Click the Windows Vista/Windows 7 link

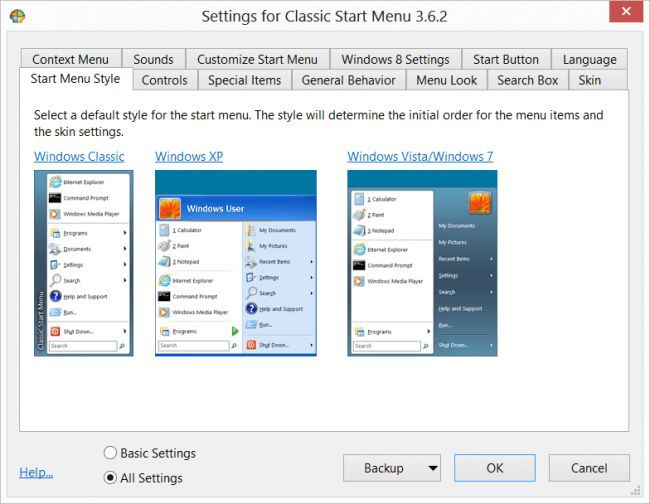pyautogui.click(x=420, y=157)
